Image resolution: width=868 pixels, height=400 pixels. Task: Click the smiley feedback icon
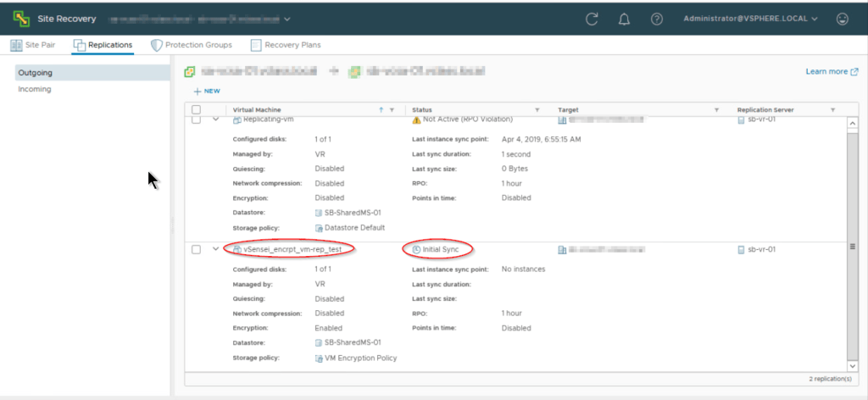click(x=842, y=18)
